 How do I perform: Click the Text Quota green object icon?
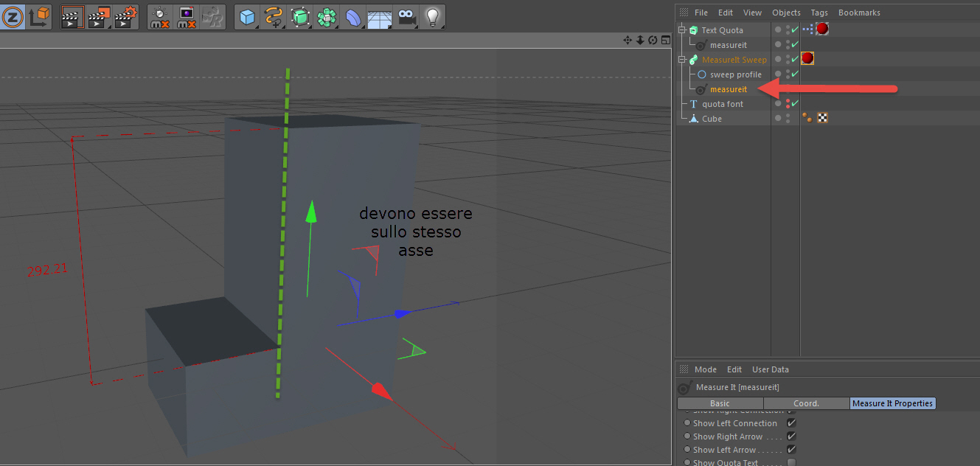coord(693,30)
